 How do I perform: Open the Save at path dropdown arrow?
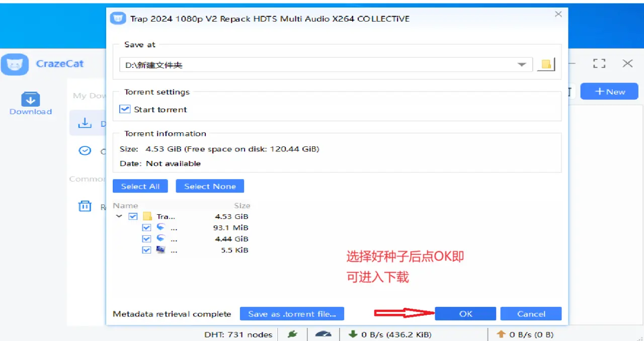(522, 64)
